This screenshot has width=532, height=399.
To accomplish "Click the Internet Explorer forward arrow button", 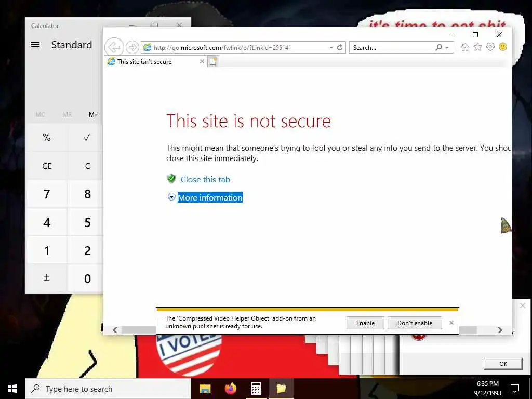I will [132, 47].
